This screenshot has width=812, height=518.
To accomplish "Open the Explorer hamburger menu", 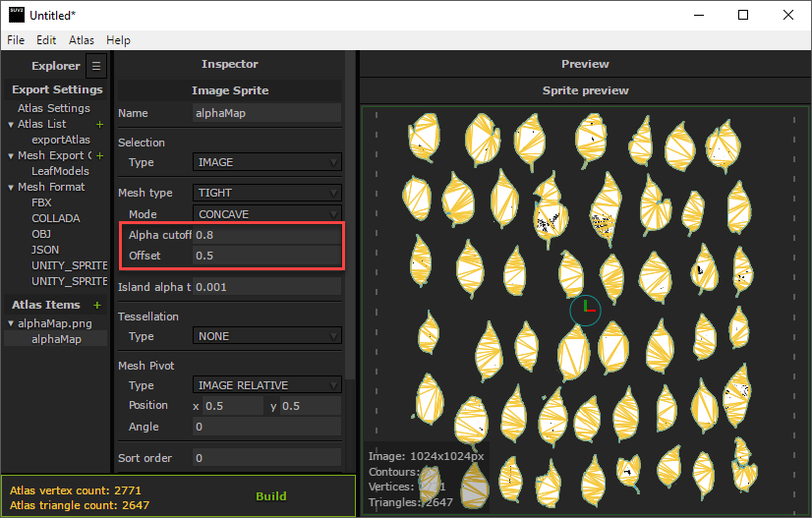I will pyautogui.click(x=95, y=66).
